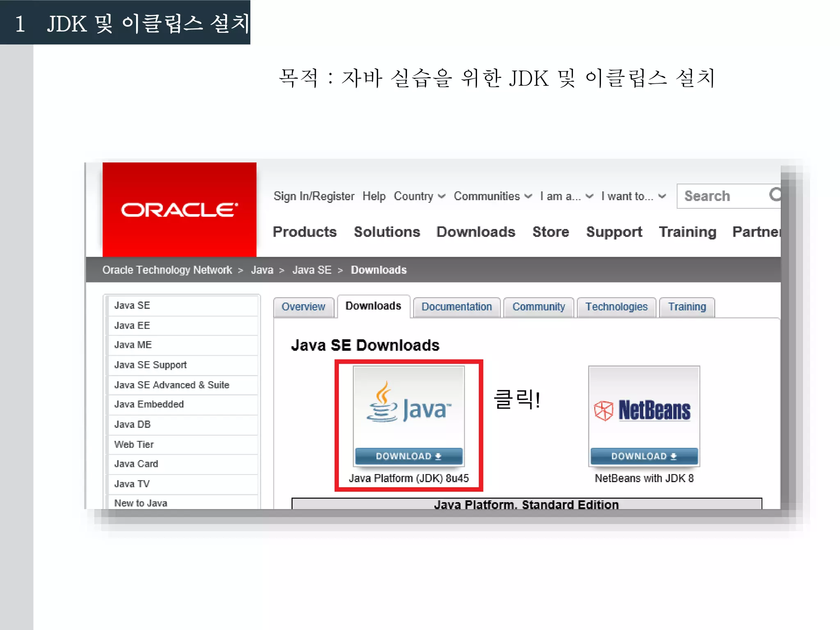Click the Help link
Screen dimensions: 840x630
(374, 196)
